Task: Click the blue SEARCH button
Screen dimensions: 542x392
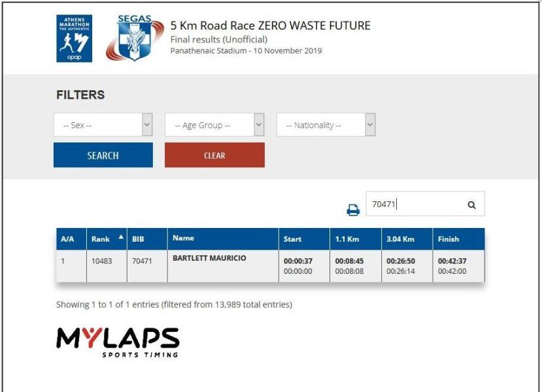Action: pos(103,155)
